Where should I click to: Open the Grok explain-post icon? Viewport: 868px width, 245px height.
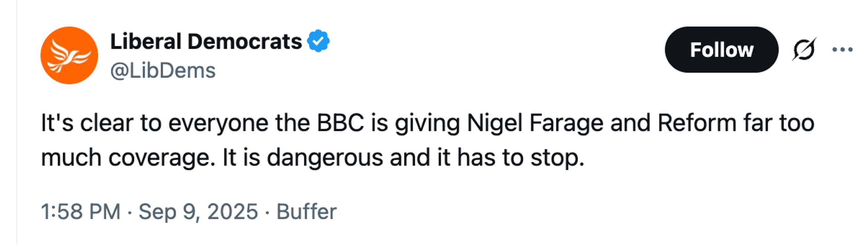click(x=804, y=50)
